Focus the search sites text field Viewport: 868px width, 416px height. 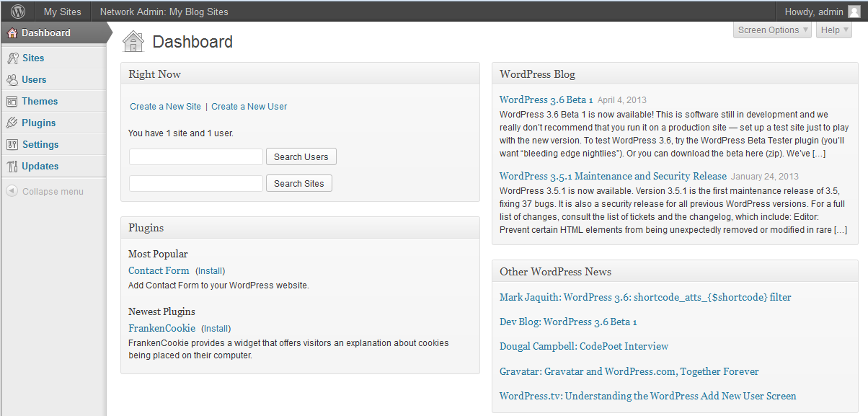[x=196, y=183]
